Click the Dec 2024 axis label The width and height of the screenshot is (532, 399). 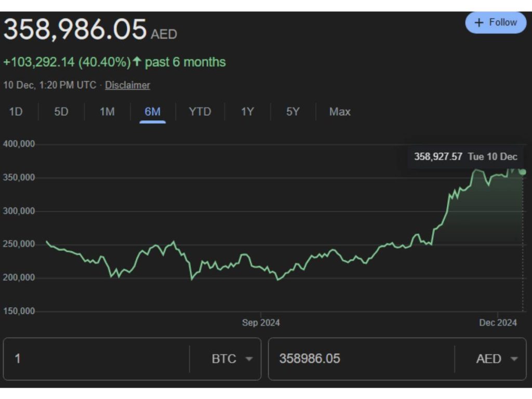pyautogui.click(x=498, y=323)
